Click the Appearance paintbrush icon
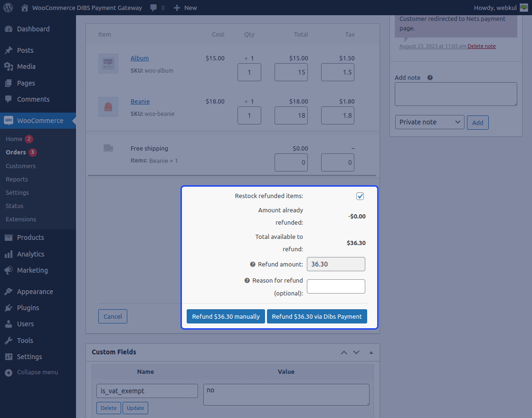 (9, 292)
